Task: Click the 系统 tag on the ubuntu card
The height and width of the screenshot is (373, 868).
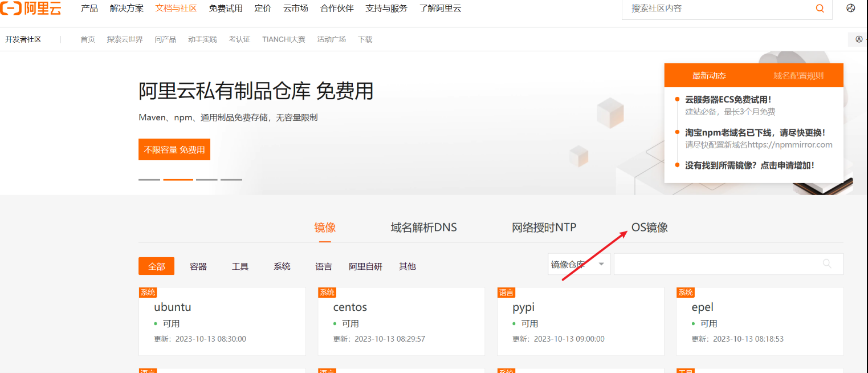Action: point(148,292)
